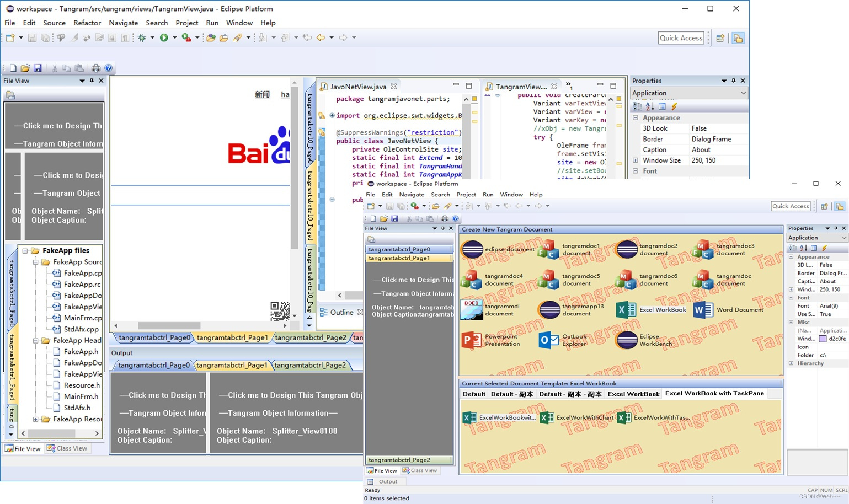Image resolution: width=849 pixels, height=504 pixels.
Task: Click the Print icon in front window toolbar
Action: coord(444,218)
